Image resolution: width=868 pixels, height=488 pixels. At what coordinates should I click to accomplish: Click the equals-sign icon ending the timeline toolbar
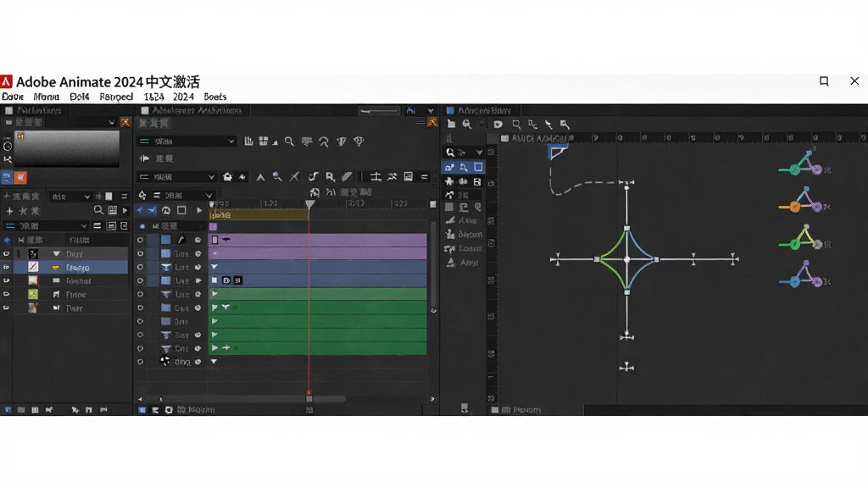(x=424, y=177)
